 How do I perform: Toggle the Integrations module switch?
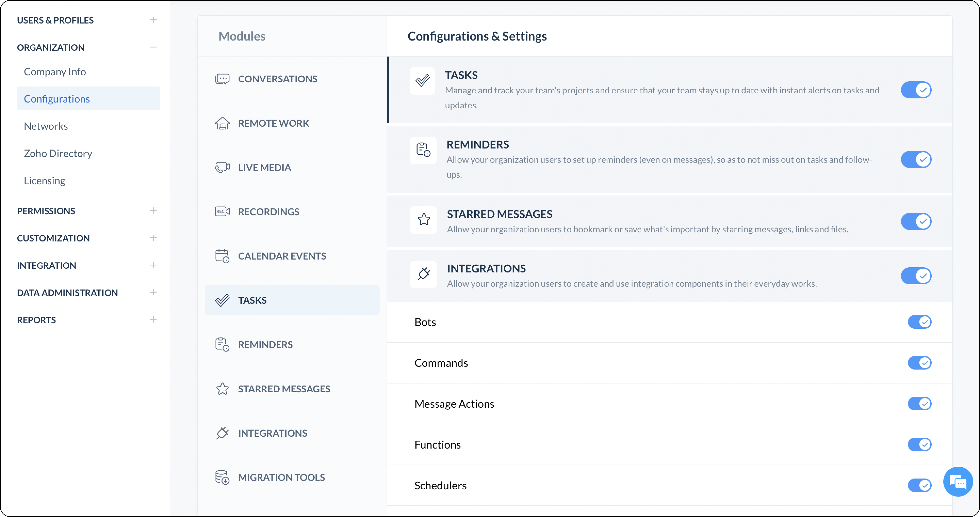pos(916,276)
